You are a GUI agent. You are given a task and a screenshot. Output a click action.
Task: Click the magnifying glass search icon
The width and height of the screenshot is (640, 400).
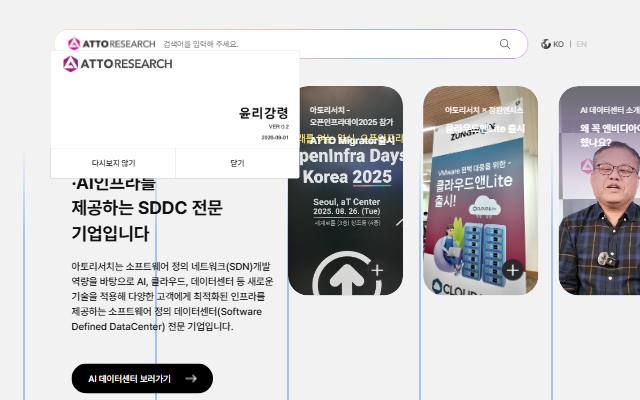point(505,44)
